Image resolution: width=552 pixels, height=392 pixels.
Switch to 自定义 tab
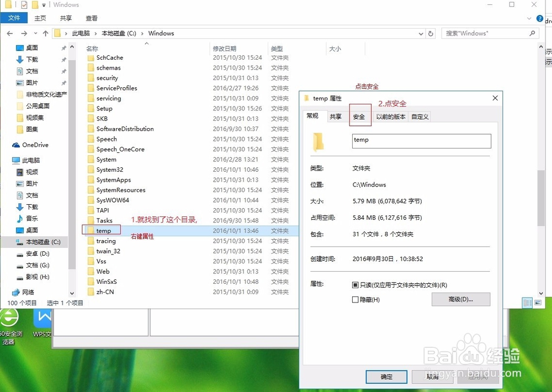pos(420,116)
